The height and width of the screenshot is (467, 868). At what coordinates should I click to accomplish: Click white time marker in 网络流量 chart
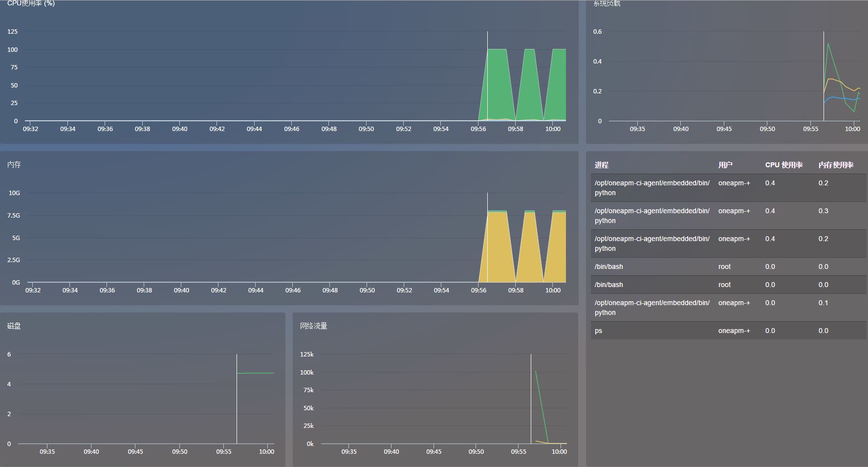click(x=531, y=399)
